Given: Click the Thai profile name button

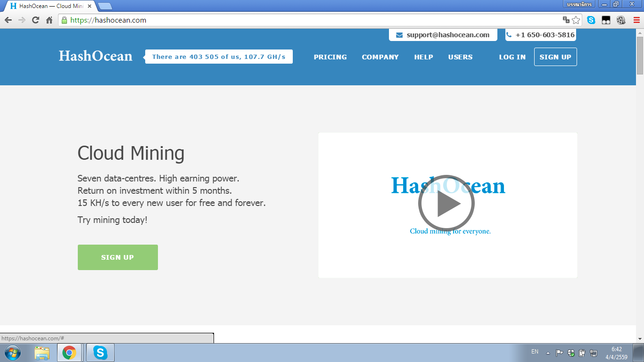Looking at the screenshot, I should [579, 4].
